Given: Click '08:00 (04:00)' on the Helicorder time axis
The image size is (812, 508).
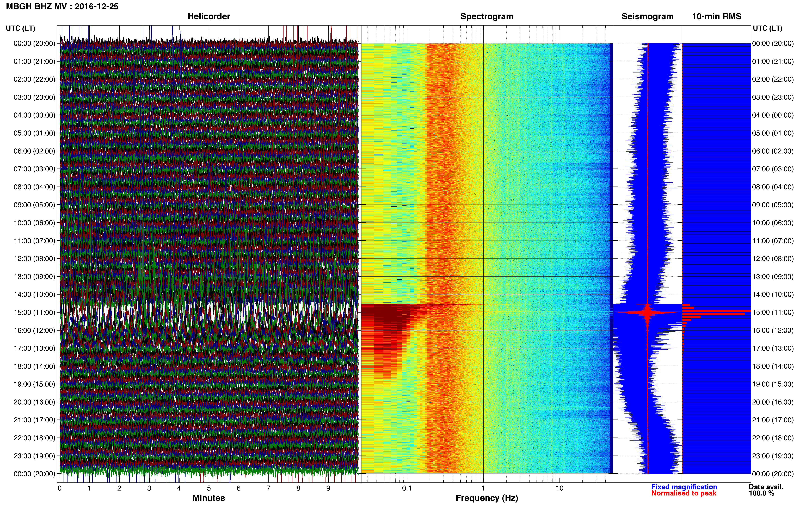Looking at the screenshot, I should (x=34, y=187).
